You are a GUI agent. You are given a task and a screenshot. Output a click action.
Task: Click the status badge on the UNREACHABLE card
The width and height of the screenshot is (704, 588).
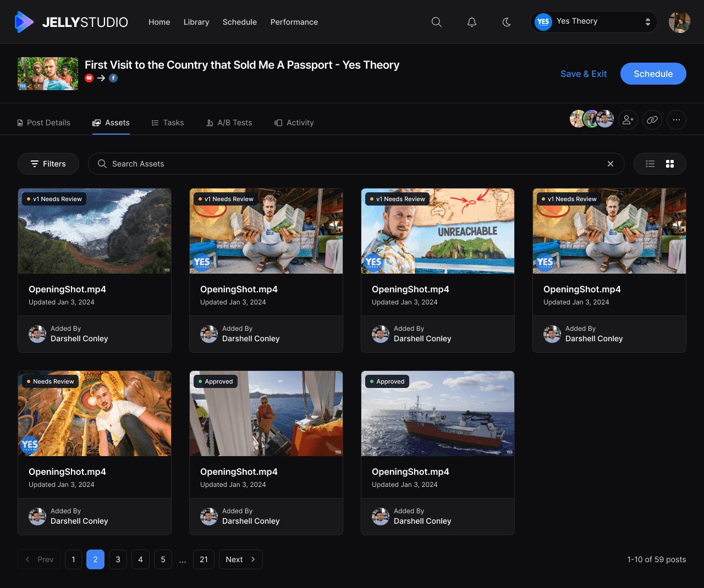(398, 199)
